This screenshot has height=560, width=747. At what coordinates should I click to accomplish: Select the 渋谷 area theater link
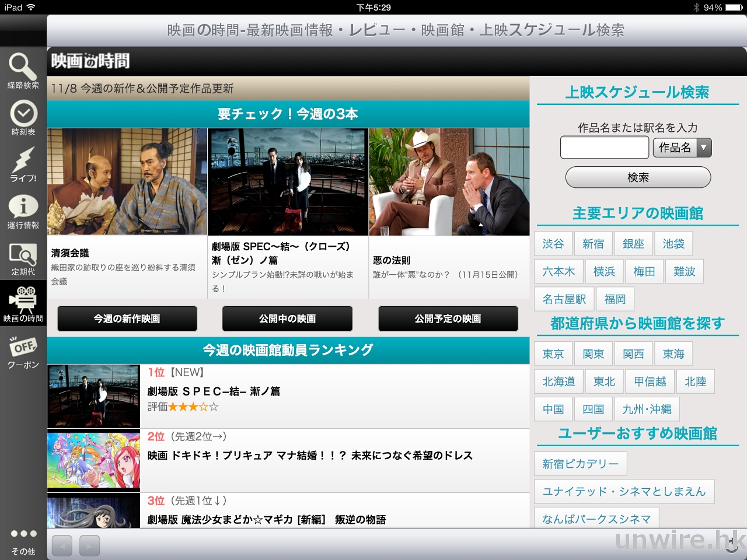point(553,244)
